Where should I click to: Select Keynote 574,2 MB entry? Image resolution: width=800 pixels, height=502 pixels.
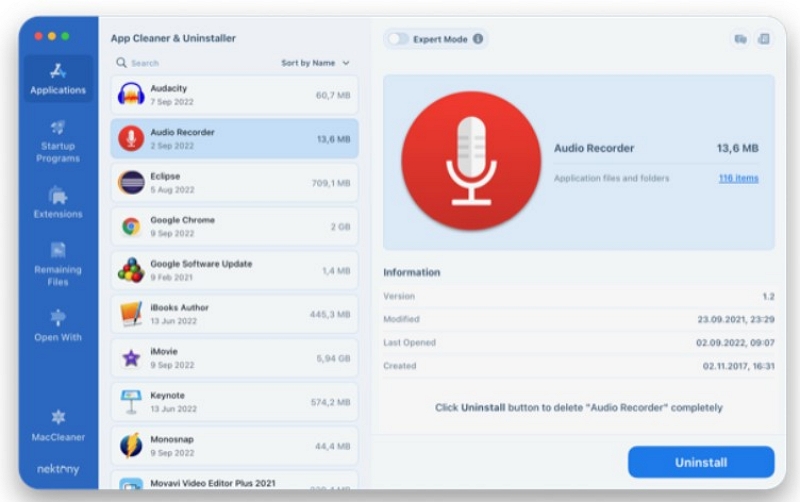[x=234, y=402]
